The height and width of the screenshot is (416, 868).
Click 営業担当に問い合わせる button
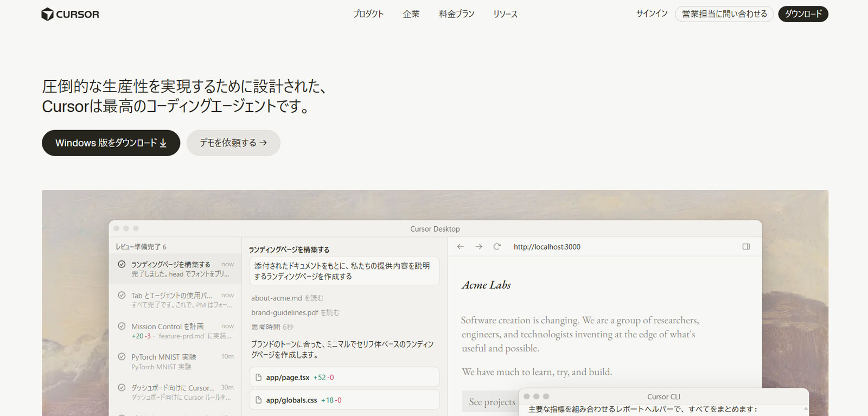[724, 14]
